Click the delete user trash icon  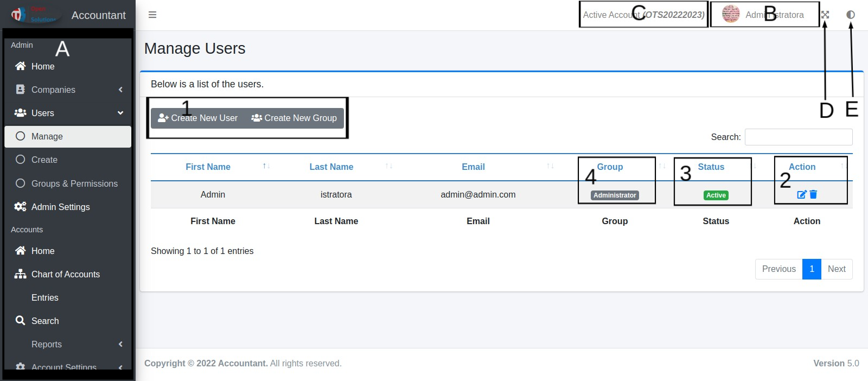(813, 194)
